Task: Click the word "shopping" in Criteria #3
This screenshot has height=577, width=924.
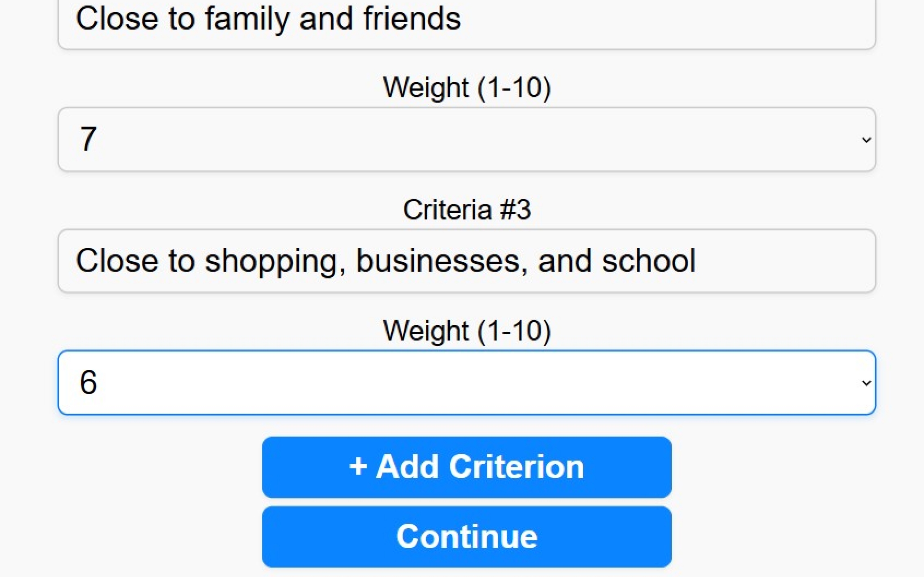Action: pyautogui.click(x=275, y=262)
